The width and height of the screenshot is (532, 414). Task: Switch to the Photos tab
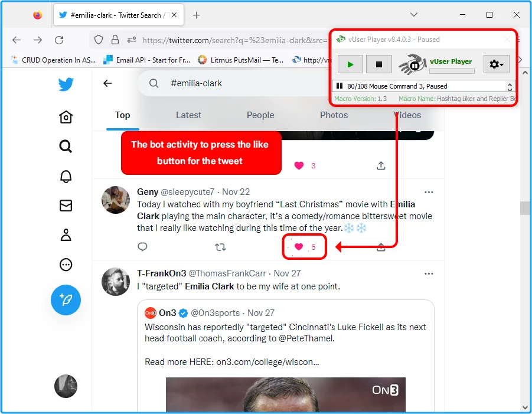point(334,115)
